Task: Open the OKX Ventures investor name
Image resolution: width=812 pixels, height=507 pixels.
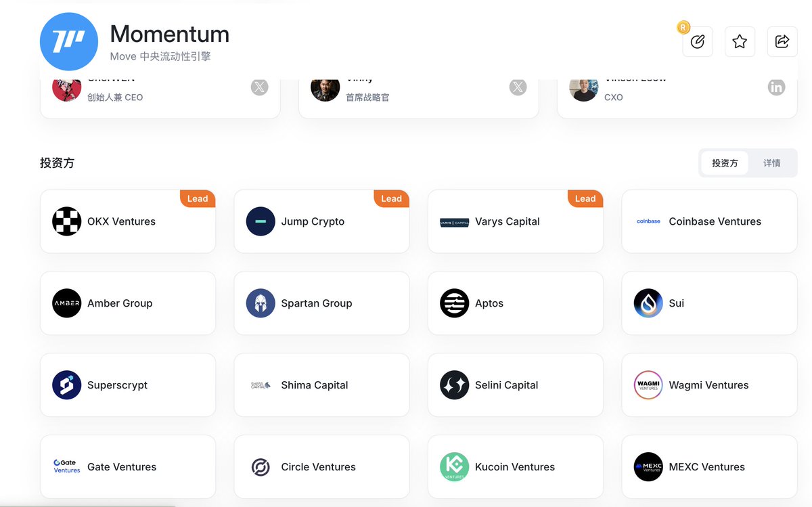Action: tap(122, 221)
